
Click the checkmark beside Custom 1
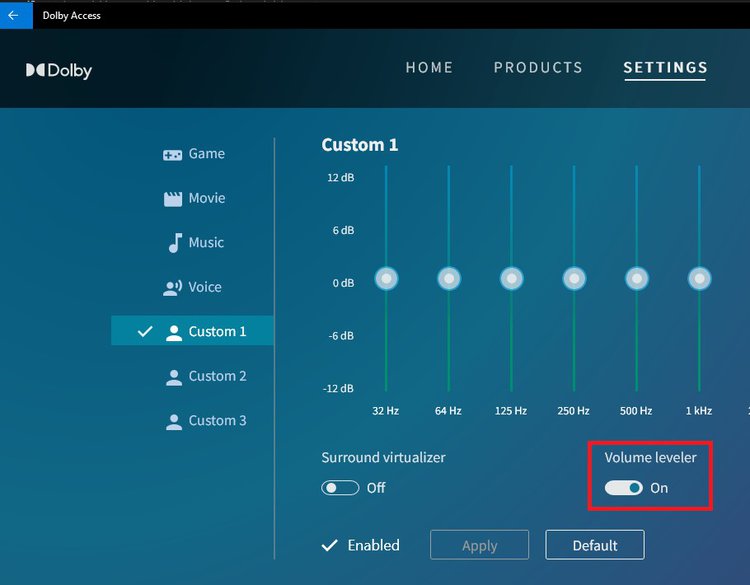[144, 331]
